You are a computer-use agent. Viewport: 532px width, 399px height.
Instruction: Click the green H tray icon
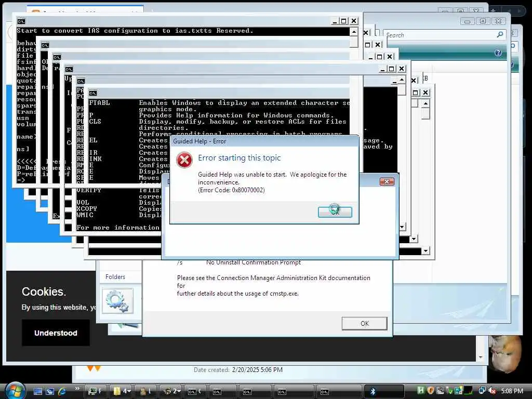pos(421,391)
